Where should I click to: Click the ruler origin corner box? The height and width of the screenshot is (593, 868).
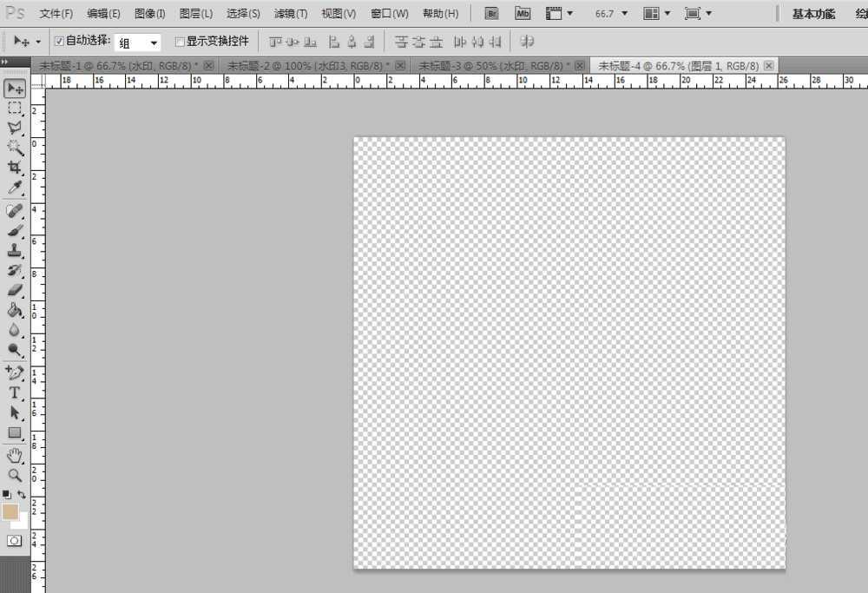point(37,82)
